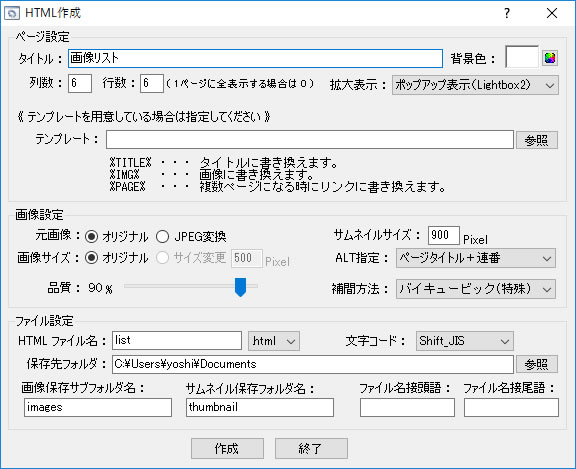Click 参照 button for the save folder

[x=537, y=364]
